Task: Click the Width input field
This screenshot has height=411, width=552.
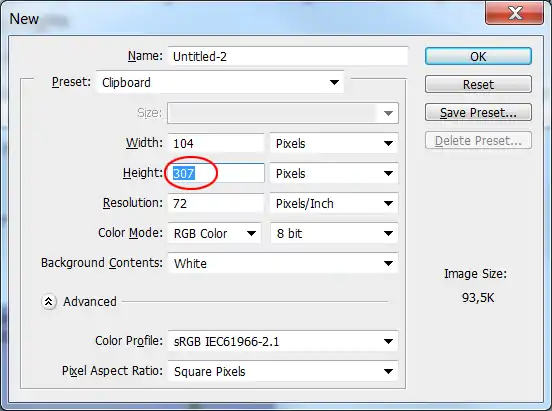Action: pyautogui.click(x=216, y=143)
